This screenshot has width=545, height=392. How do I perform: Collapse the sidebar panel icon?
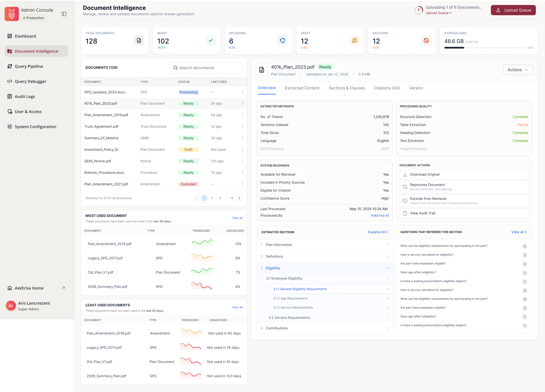[x=64, y=14]
